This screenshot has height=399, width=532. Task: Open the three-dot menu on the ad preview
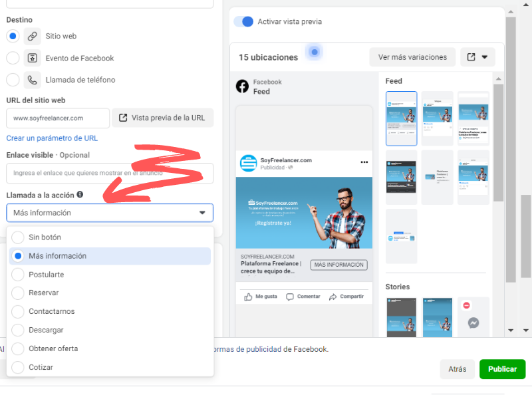point(364,162)
